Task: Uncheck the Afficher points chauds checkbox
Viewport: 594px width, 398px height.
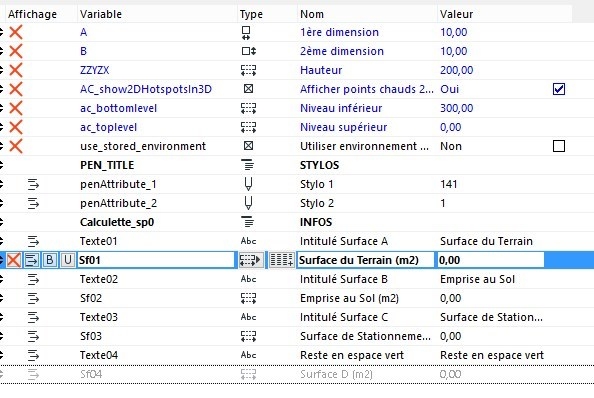Action: pyautogui.click(x=559, y=89)
